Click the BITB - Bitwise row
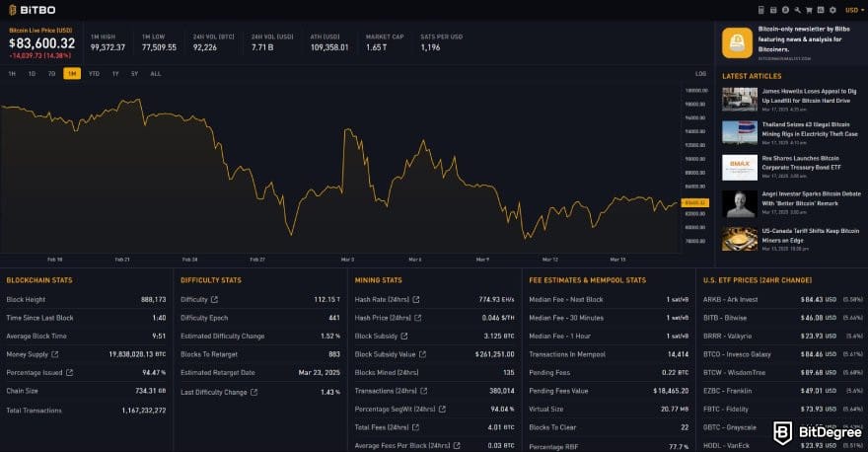The height and width of the screenshot is (452, 868). coord(783,318)
